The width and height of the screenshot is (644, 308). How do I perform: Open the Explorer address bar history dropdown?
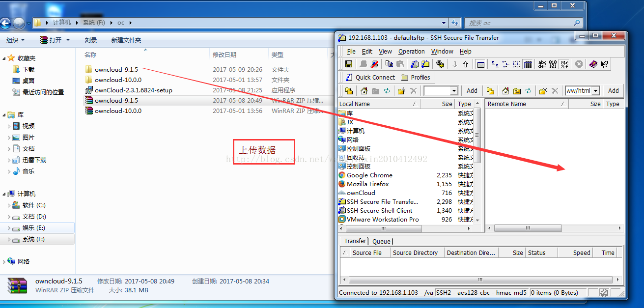[444, 23]
